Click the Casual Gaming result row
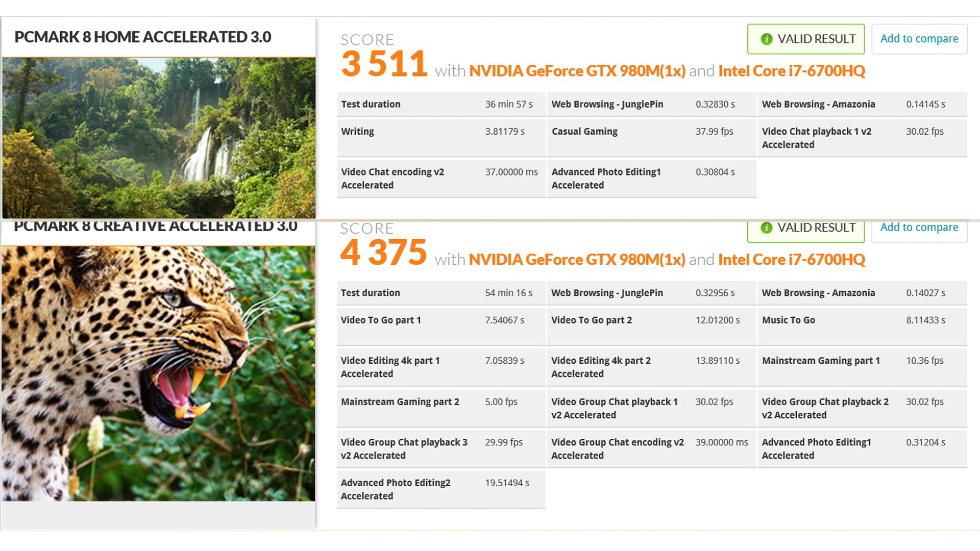The height and width of the screenshot is (551, 980). 651,137
